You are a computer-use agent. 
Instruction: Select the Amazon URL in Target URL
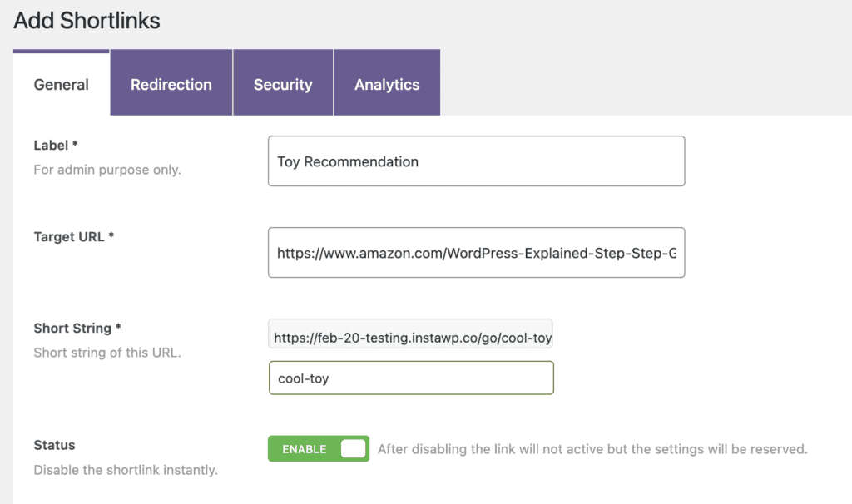475,252
